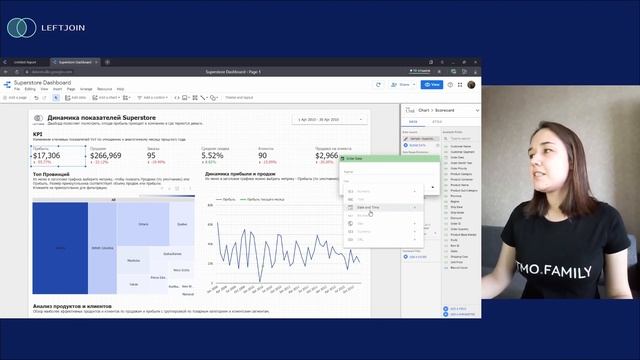Open the Add a control dropdown
Viewport: 640px width, 360px height.
[152, 98]
